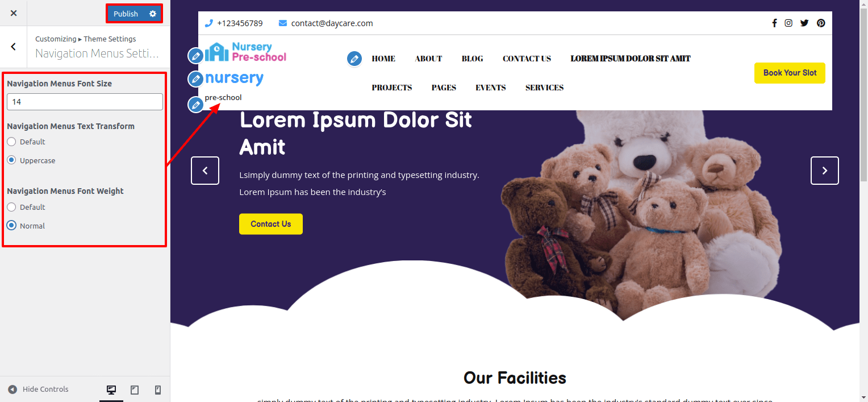The width and height of the screenshot is (868, 402).
Task: Show the next slide using the slider arrow
Action: click(x=825, y=171)
